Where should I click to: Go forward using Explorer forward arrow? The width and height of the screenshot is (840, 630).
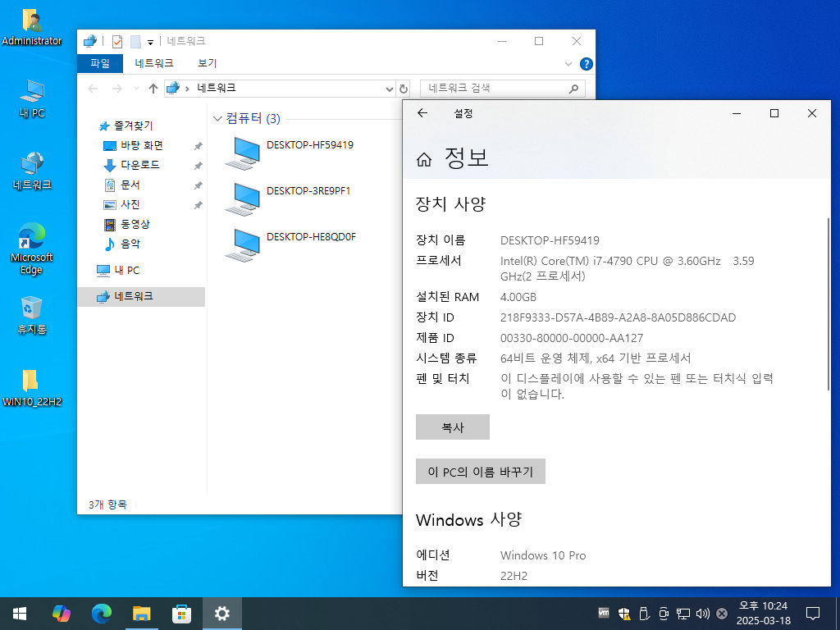coord(116,89)
